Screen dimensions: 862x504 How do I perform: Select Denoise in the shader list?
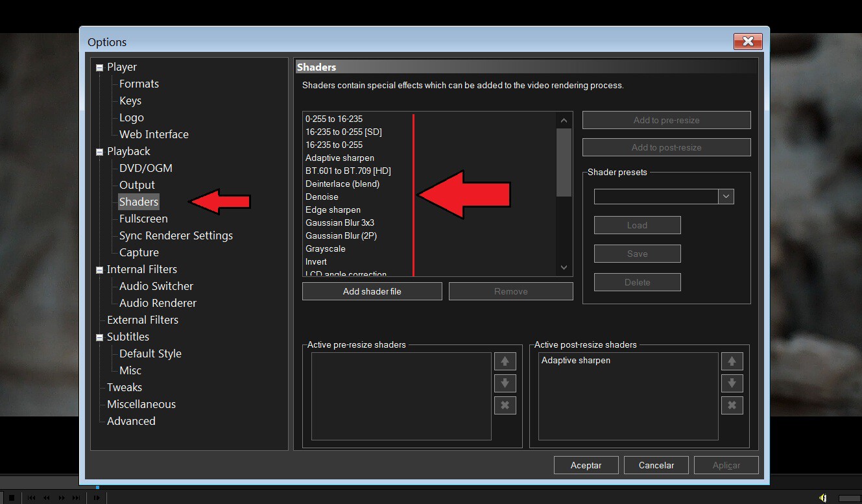tap(322, 197)
